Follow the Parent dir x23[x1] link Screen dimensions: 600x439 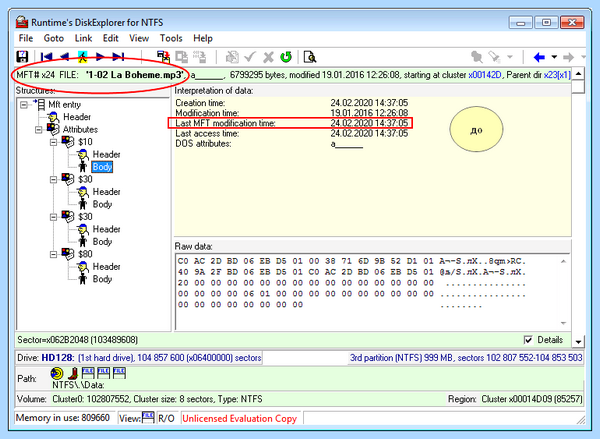point(557,75)
